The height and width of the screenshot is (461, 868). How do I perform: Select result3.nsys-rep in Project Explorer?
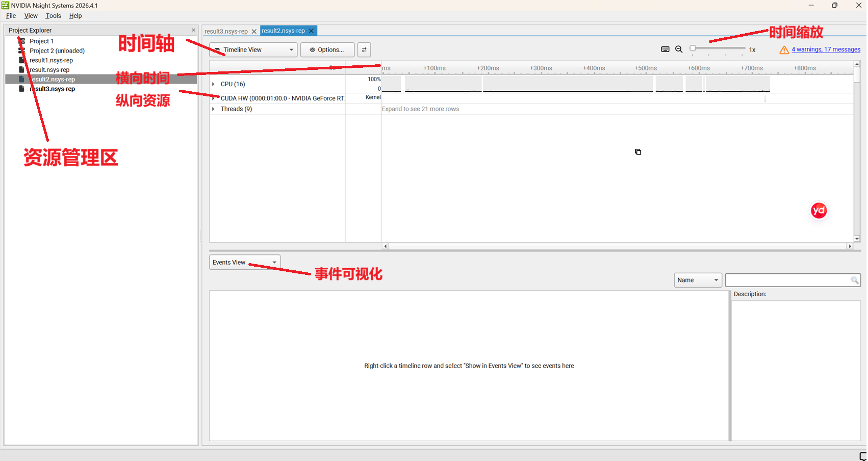tap(52, 89)
